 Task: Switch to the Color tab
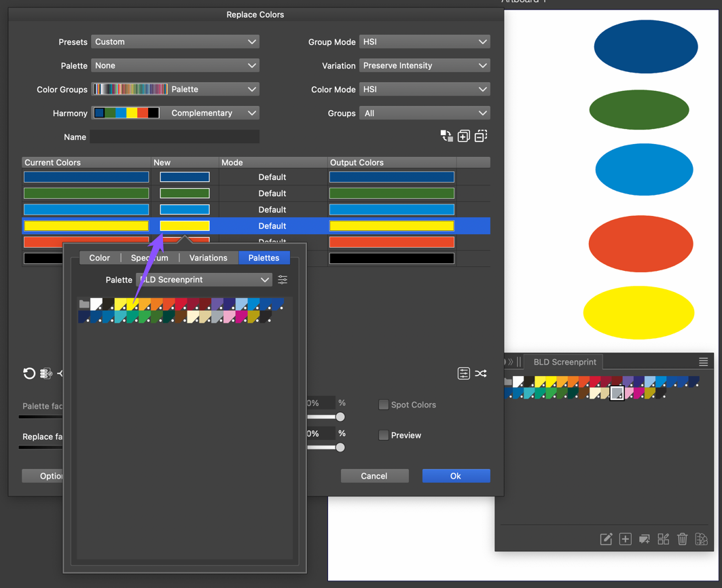click(99, 258)
